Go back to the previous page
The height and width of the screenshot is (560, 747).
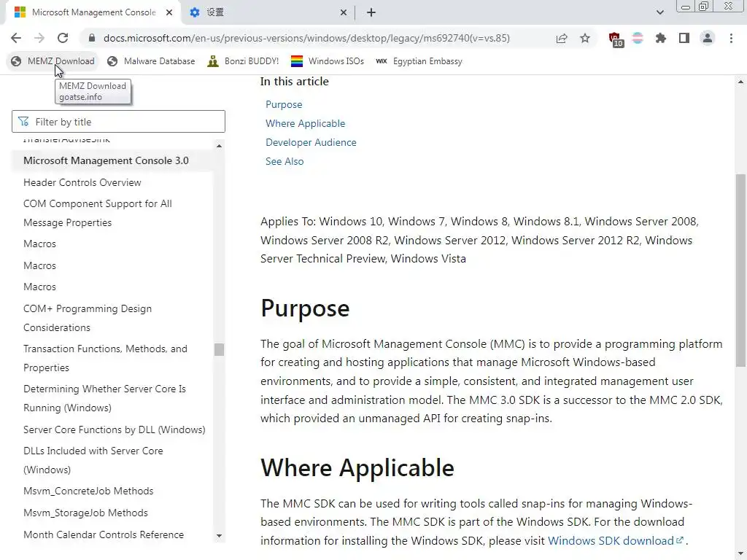[x=16, y=38]
